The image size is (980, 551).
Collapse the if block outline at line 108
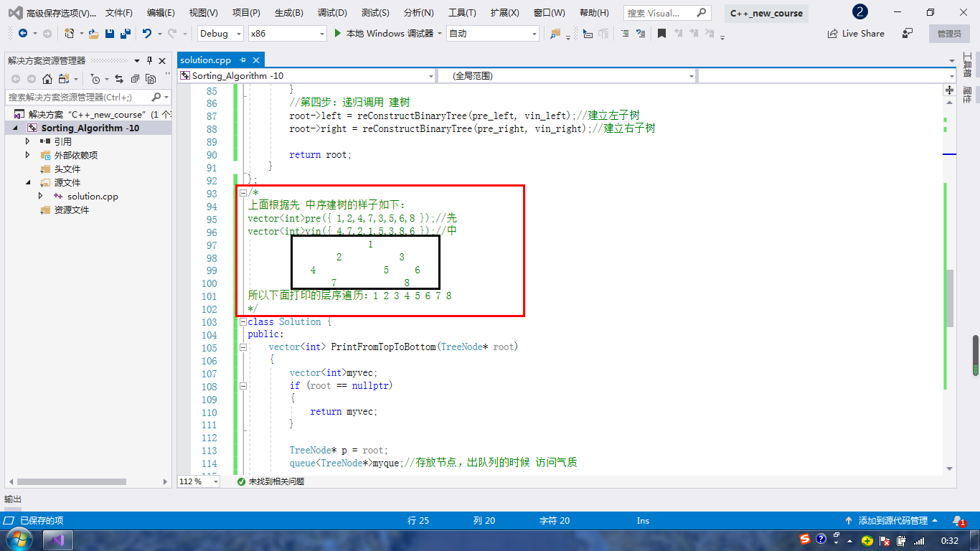pos(242,386)
